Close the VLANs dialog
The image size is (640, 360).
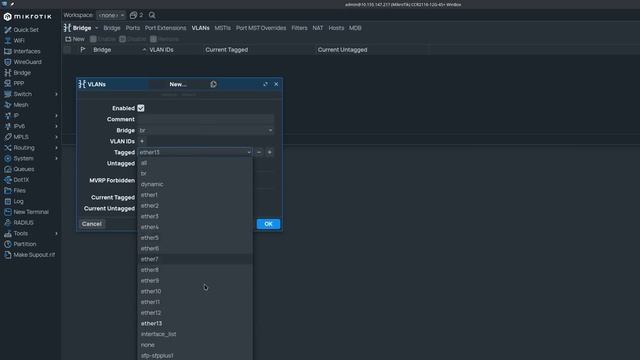[x=276, y=84]
